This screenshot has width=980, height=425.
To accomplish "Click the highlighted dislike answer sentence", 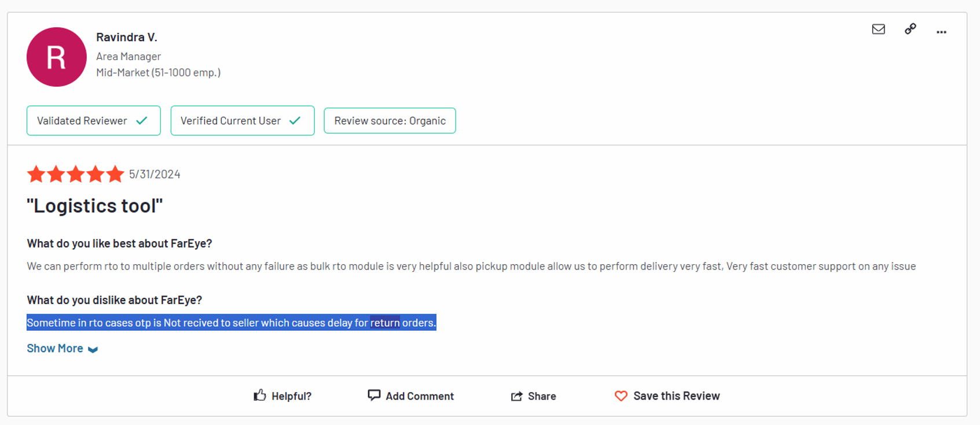I will click(x=232, y=323).
